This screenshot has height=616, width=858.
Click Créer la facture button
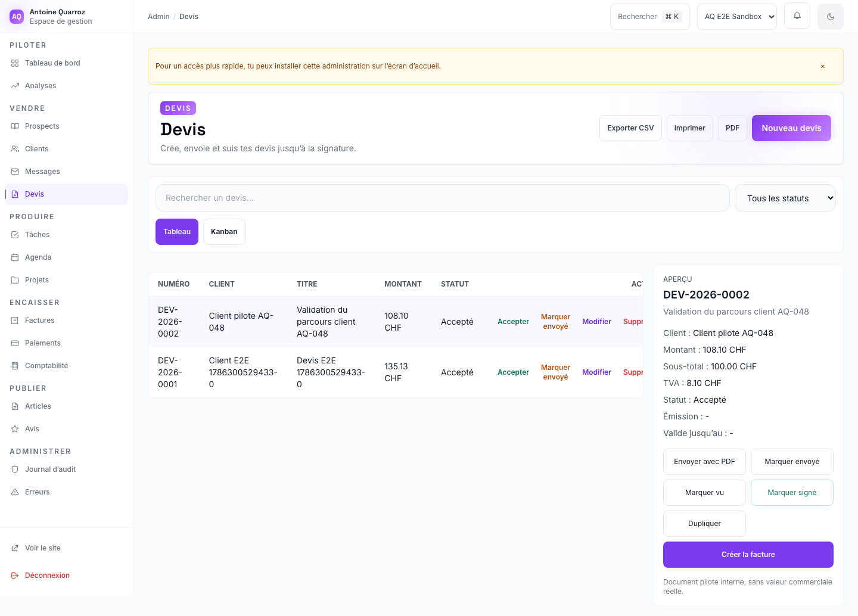coord(748,555)
